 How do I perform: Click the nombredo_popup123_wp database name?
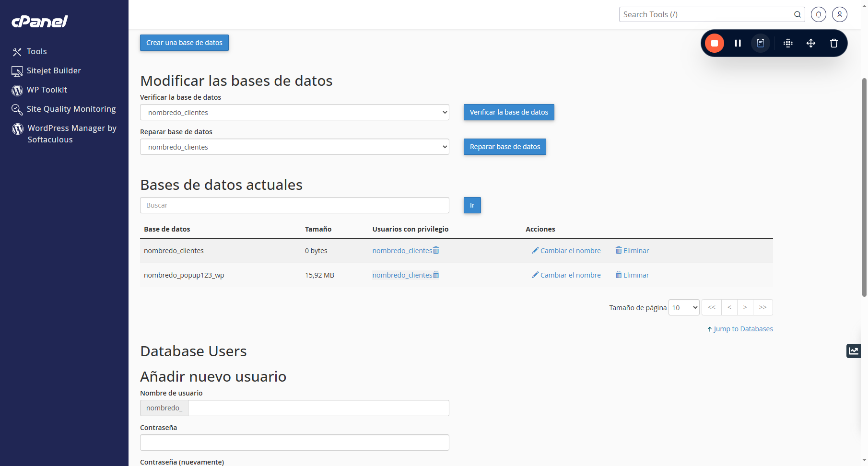(184, 275)
